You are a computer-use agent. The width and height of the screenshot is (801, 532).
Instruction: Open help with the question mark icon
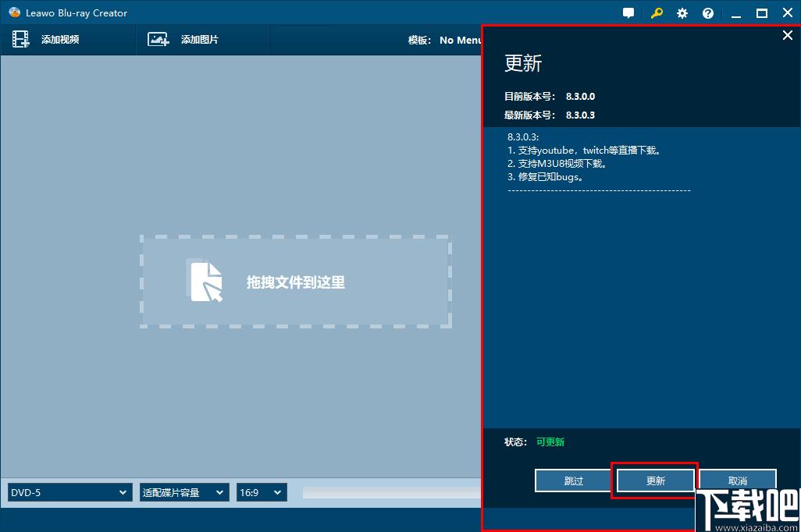click(708, 13)
